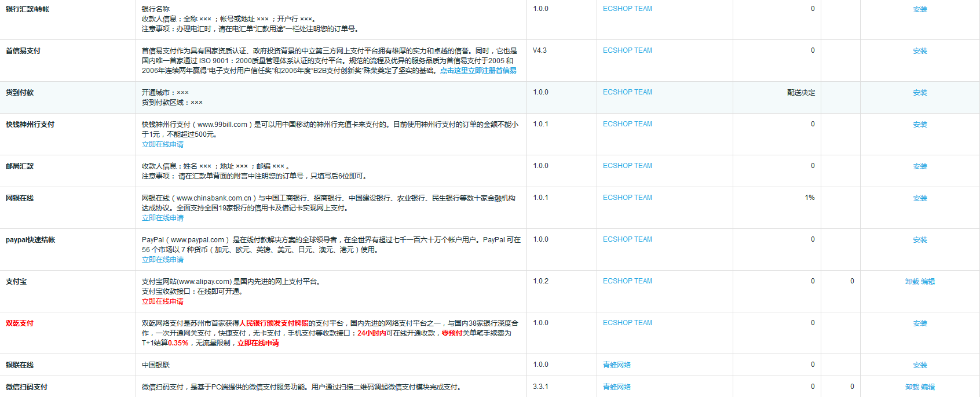This screenshot has height=397, width=980.
Task: Open ECSHOP TEAM author link for 银行汇款/转帐
Action: [627, 9]
